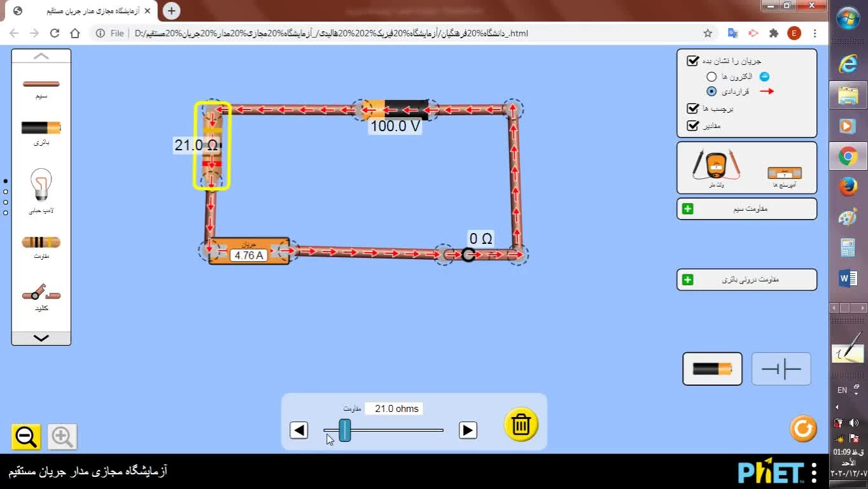
Task: Click the zoom out magnifier button
Action: coord(26,437)
